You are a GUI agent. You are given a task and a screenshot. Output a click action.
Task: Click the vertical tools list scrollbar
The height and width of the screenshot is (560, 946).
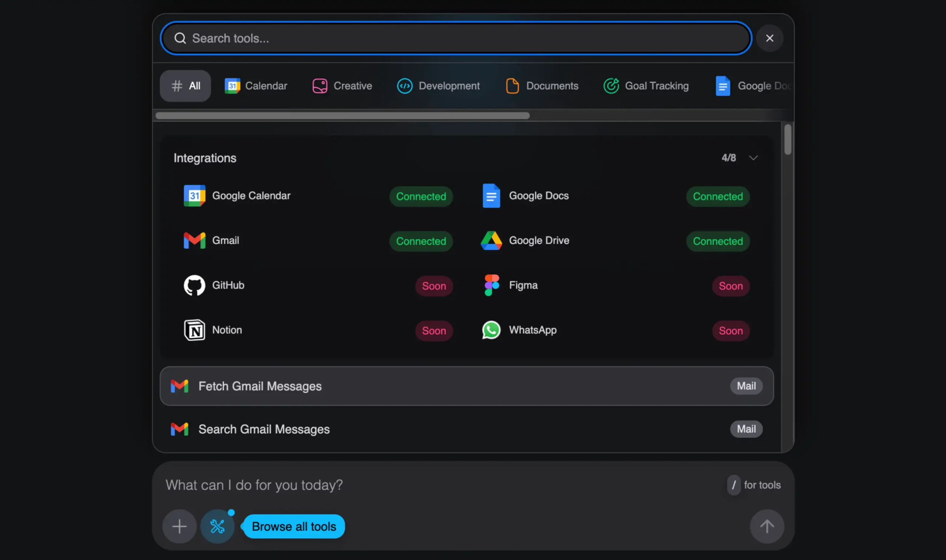click(x=787, y=139)
